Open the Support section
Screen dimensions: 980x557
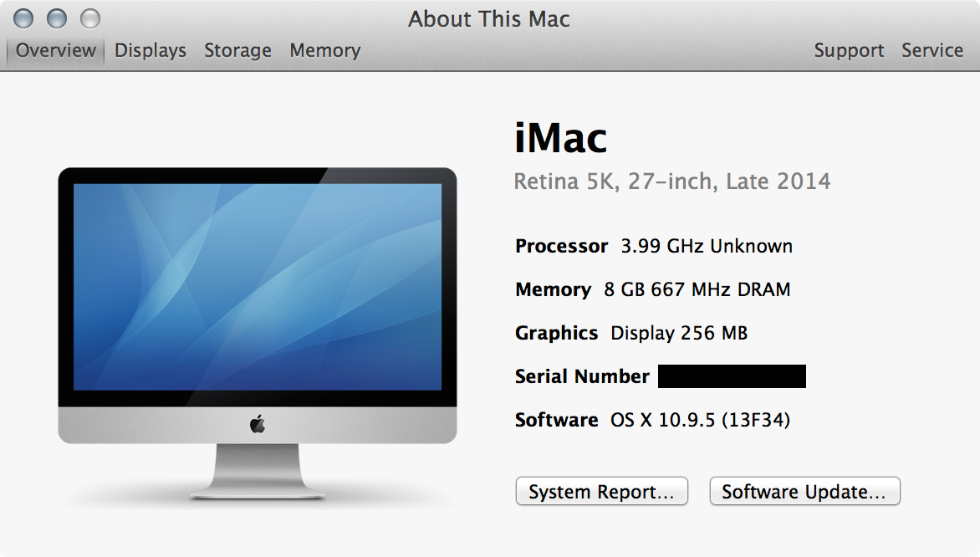[849, 50]
